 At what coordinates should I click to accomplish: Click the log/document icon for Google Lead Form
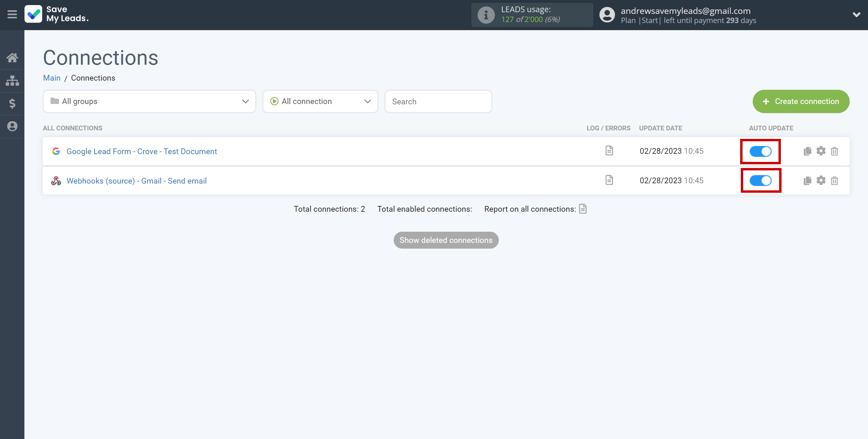click(609, 151)
